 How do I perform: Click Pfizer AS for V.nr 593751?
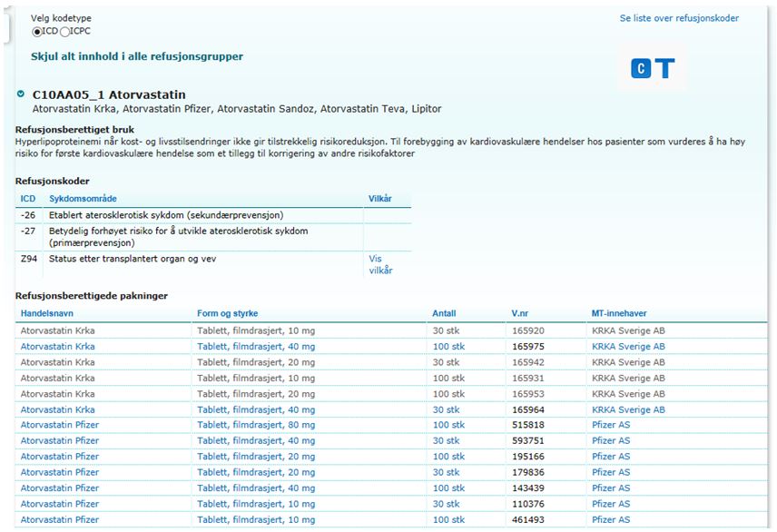(x=611, y=441)
